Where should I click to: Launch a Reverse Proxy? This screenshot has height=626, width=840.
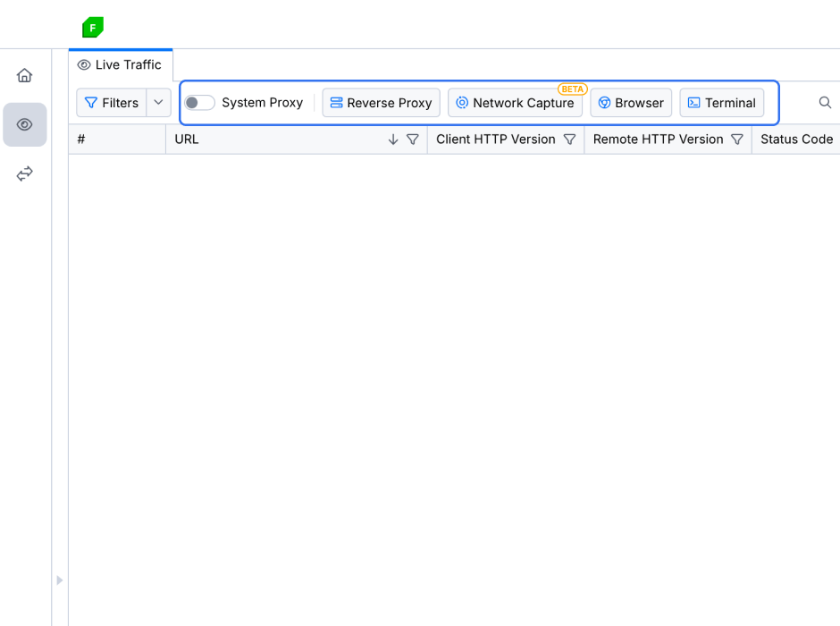coord(381,102)
